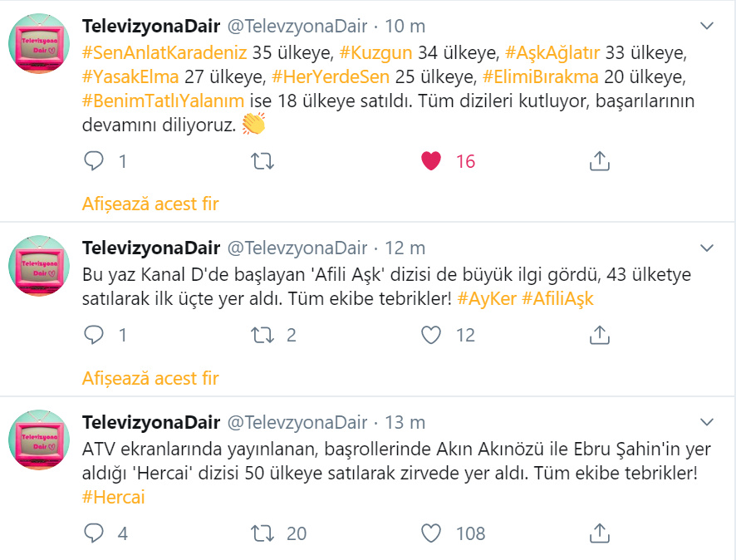Open the #AfiliAşk hashtag link
Viewport: 736px width, 560px height.
pos(557,297)
